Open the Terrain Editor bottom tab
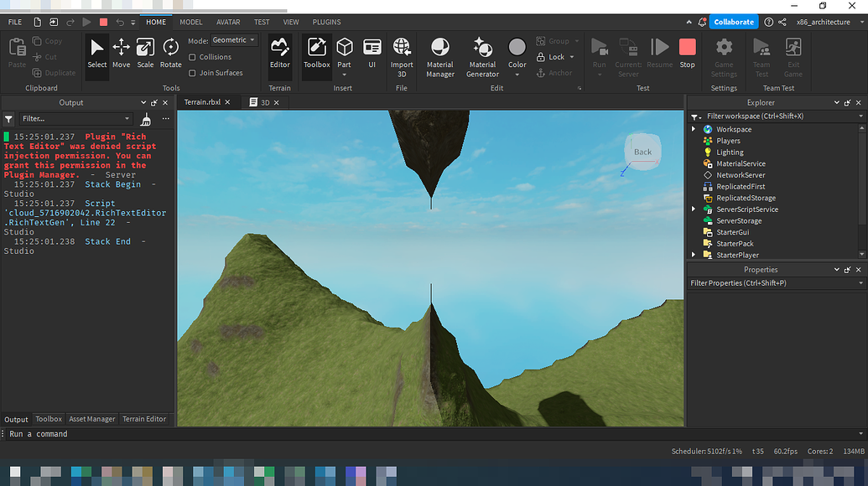 click(144, 419)
